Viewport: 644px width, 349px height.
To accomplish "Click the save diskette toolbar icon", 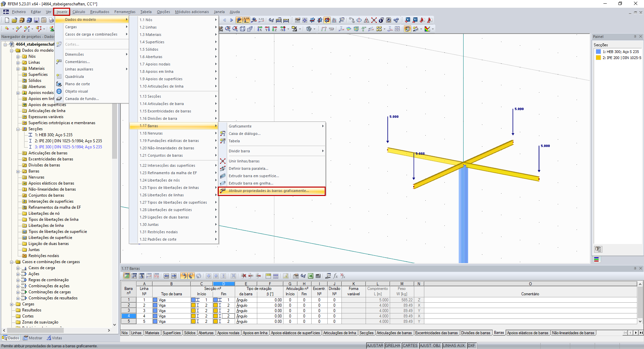I will click(37, 20).
